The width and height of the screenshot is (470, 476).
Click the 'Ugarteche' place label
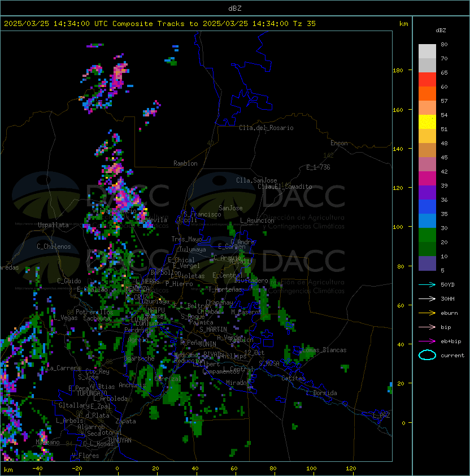pos(140,359)
